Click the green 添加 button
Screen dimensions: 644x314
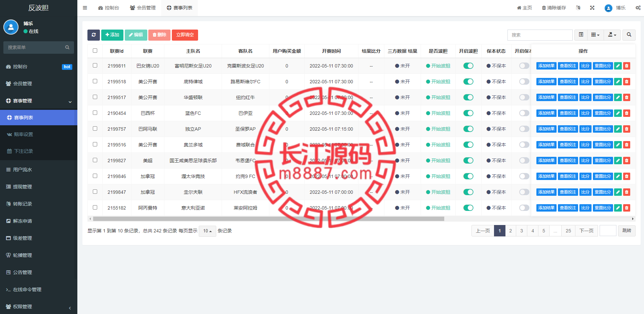click(x=112, y=35)
